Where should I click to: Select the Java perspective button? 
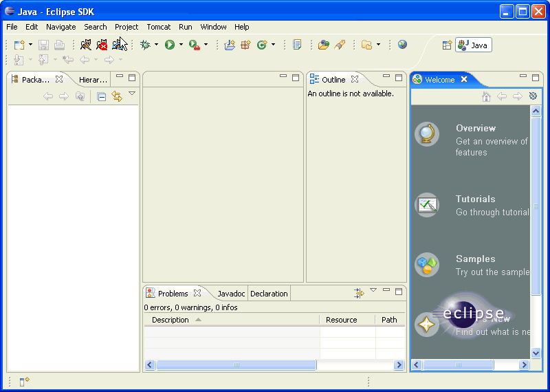pyautogui.click(x=472, y=45)
